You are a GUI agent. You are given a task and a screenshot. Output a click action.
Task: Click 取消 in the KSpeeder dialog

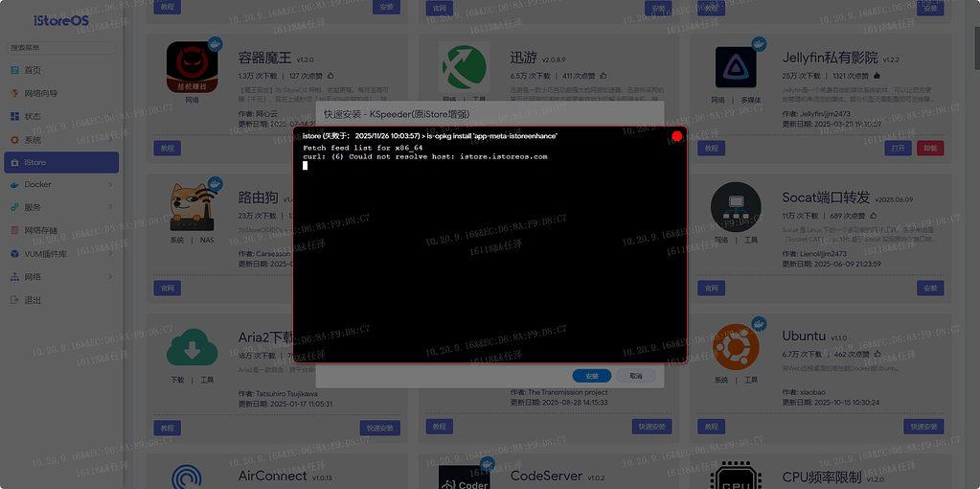[x=636, y=376]
